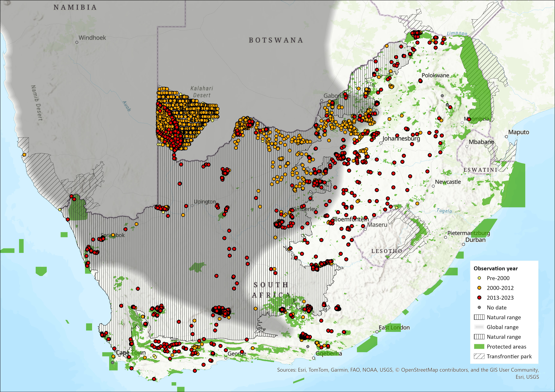Click the Johannesburg city label
The width and height of the screenshot is (555, 392).
tap(401, 139)
